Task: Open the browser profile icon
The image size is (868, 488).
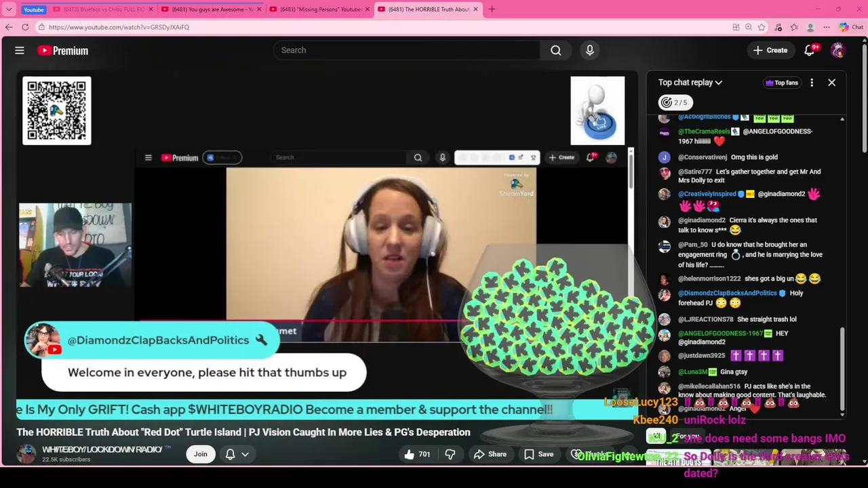Action: tap(810, 27)
